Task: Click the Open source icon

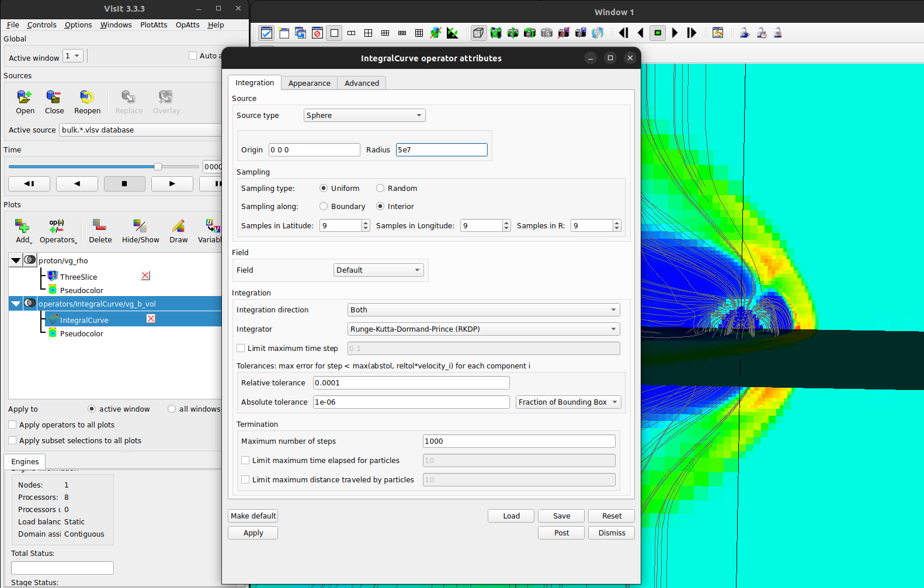Action: point(25,97)
